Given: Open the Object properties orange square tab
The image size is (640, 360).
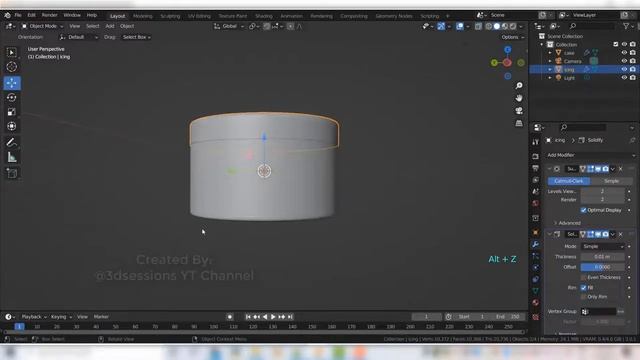Looking at the screenshot, I should (x=535, y=232).
